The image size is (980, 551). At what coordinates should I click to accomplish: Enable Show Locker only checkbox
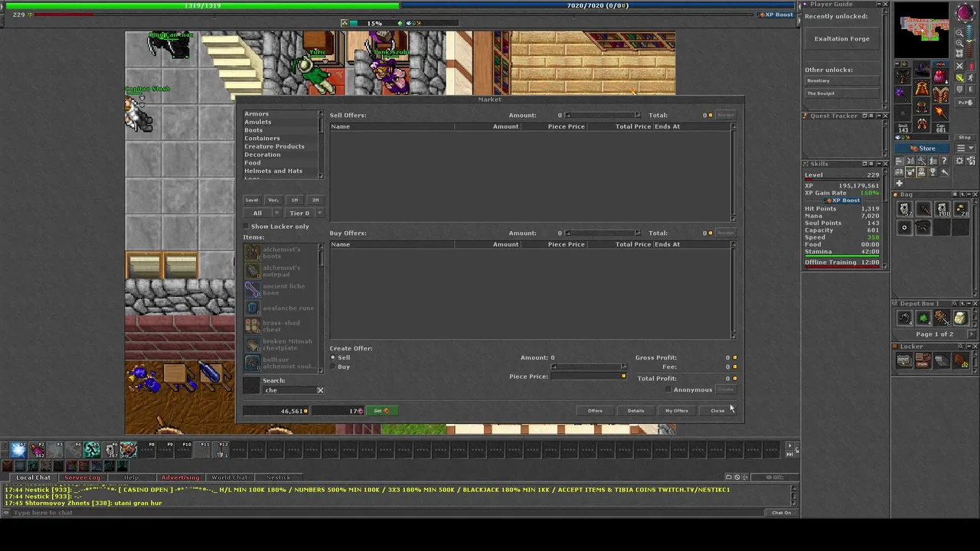[247, 227]
